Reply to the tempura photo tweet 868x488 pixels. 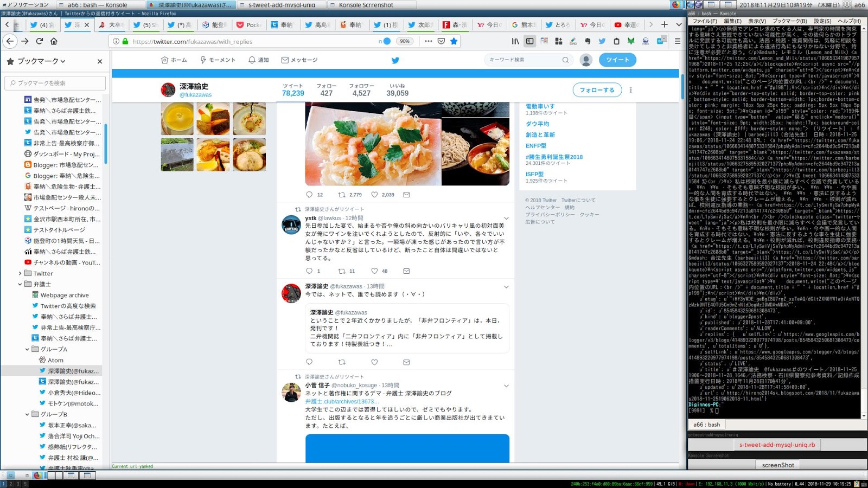coord(309,195)
